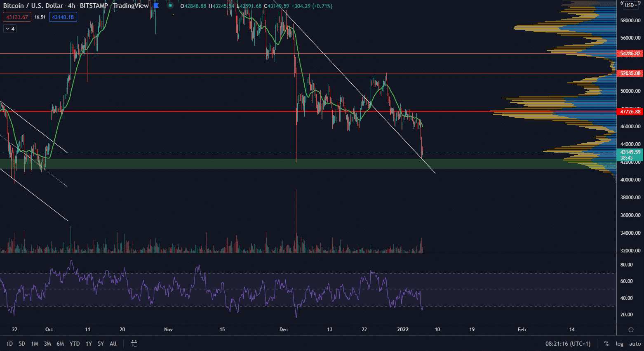Open chart settings gear icon

(x=630, y=330)
